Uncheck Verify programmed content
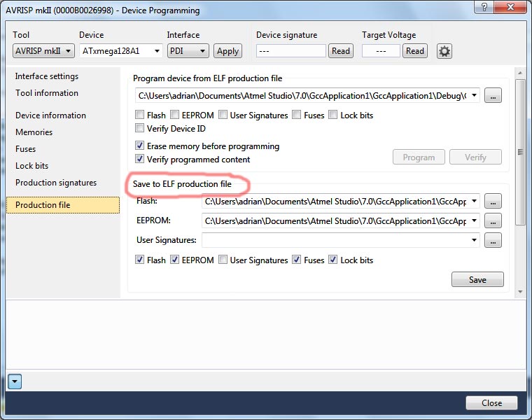 [x=139, y=159]
